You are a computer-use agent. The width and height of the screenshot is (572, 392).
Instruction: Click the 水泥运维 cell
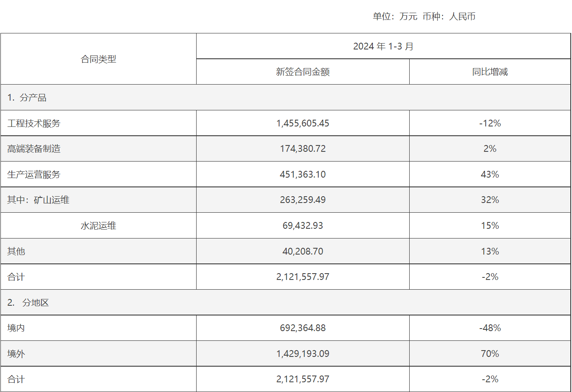[x=98, y=226]
